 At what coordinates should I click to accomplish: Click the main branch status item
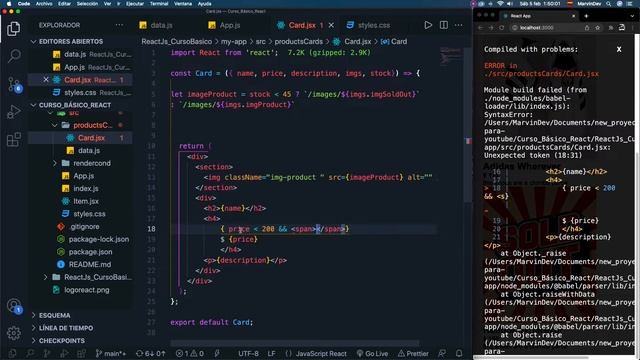pyautogui.click(x=111, y=353)
